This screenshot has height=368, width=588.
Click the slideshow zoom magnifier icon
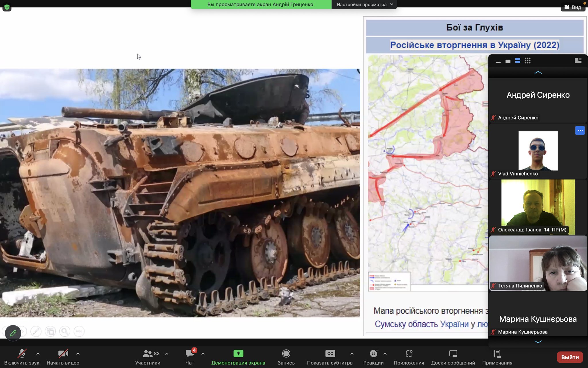(x=65, y=331)
